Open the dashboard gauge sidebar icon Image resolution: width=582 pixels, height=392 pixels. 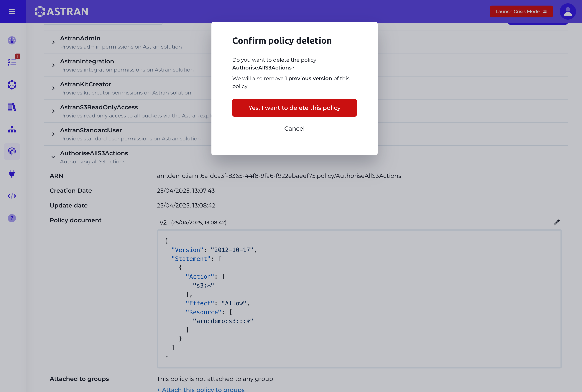12,40
